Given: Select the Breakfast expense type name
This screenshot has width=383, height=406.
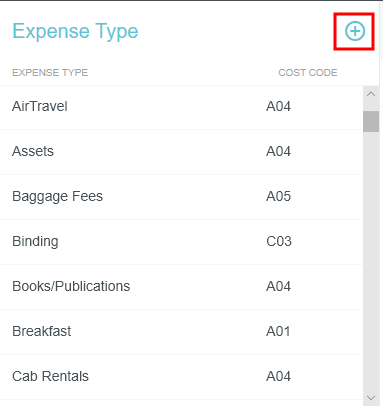Looking at the screenshot, I should click(x=41, y=331).
